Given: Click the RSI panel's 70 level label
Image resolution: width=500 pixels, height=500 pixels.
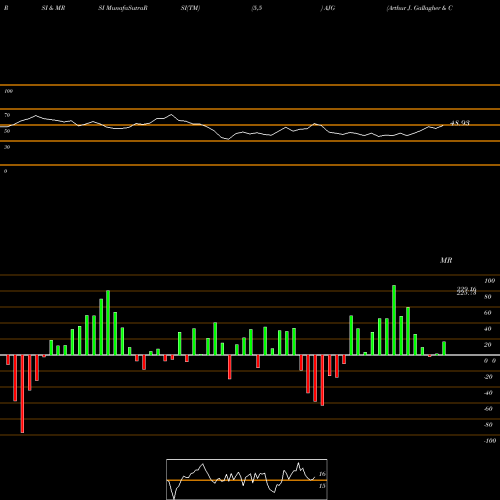Looking at the screenshot, I should point(7,115).
